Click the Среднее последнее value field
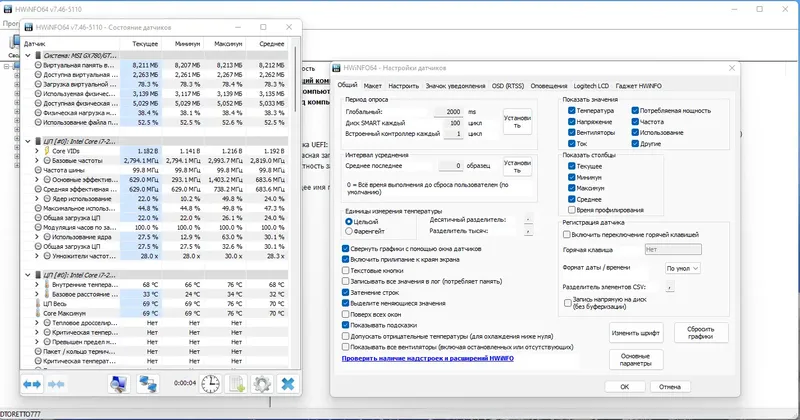 [x=451, y=166]
